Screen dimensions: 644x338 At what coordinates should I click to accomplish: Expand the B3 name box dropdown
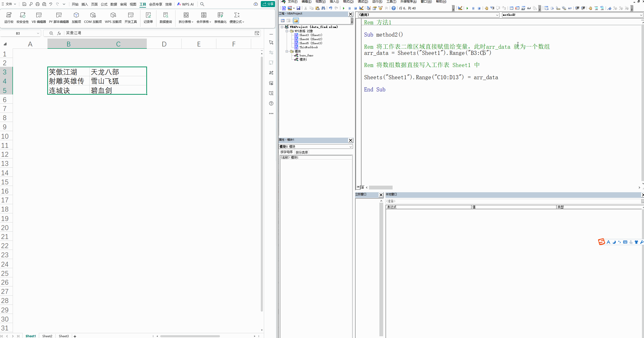[x=38, y=33]
